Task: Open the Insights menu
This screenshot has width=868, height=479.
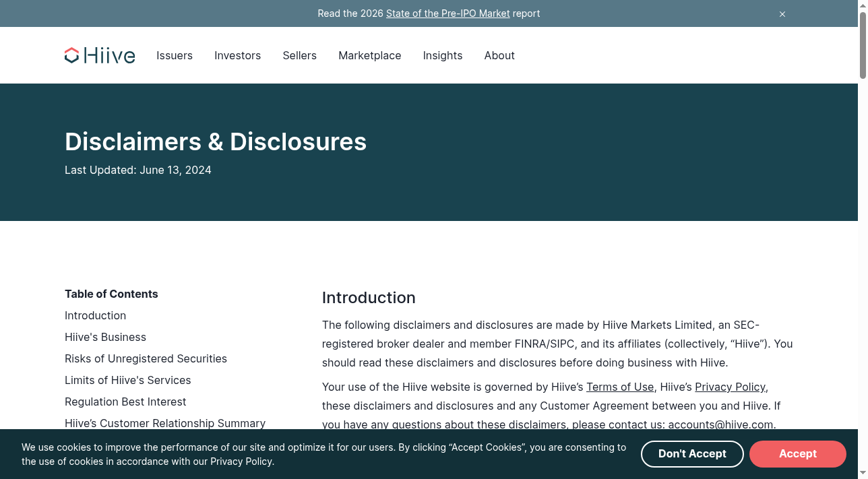Action: click(443, 55)
